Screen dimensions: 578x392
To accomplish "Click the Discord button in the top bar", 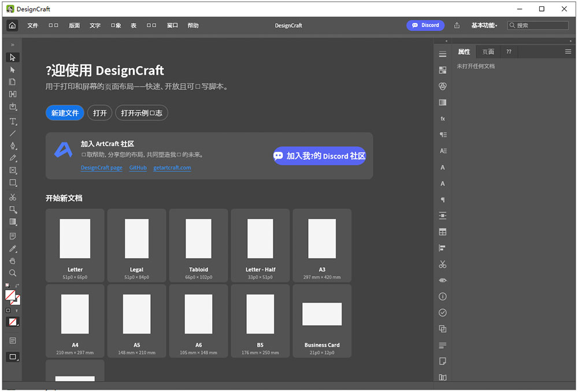I will (x=425, y=25).
